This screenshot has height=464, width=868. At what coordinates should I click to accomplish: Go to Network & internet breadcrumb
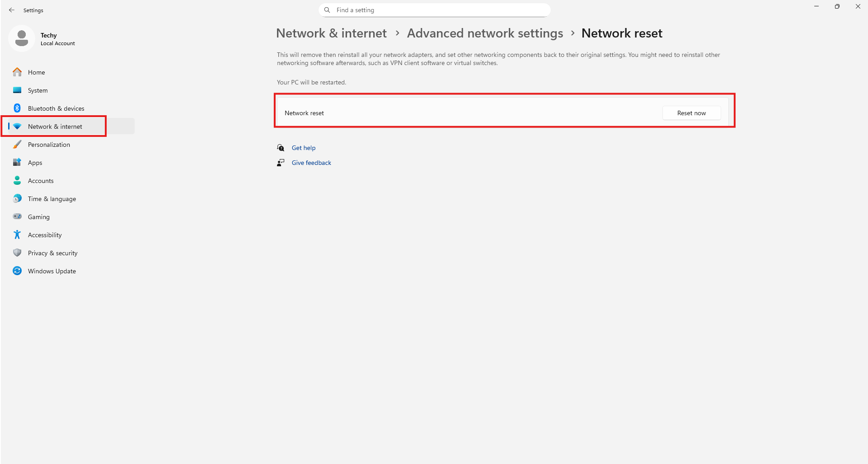coord(331,33)
